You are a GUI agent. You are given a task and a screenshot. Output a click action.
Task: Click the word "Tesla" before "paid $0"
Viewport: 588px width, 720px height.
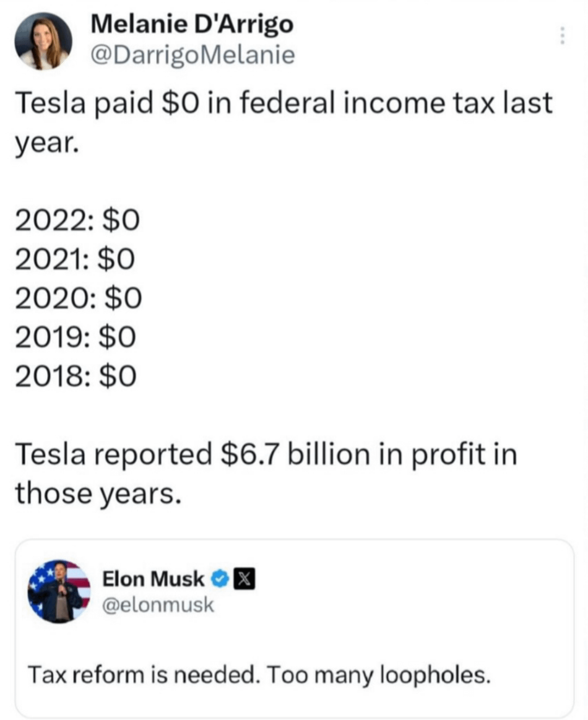pyautogui.click(x=50, y=103)
